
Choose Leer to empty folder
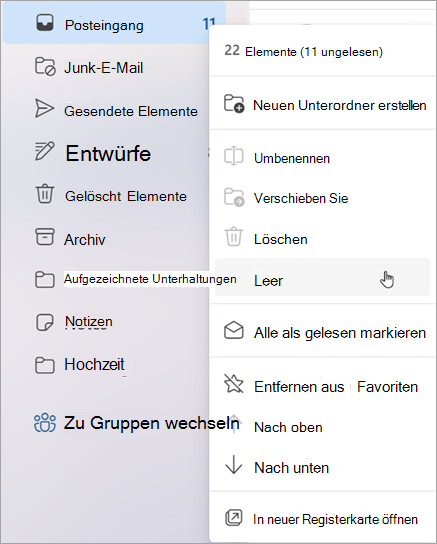point(323,277)
